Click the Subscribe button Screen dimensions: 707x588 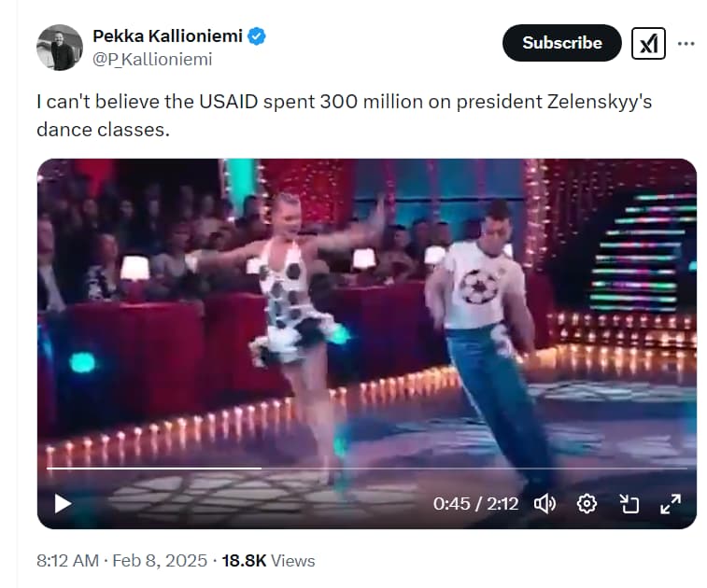pyautogui.click(x=561, y=43)
